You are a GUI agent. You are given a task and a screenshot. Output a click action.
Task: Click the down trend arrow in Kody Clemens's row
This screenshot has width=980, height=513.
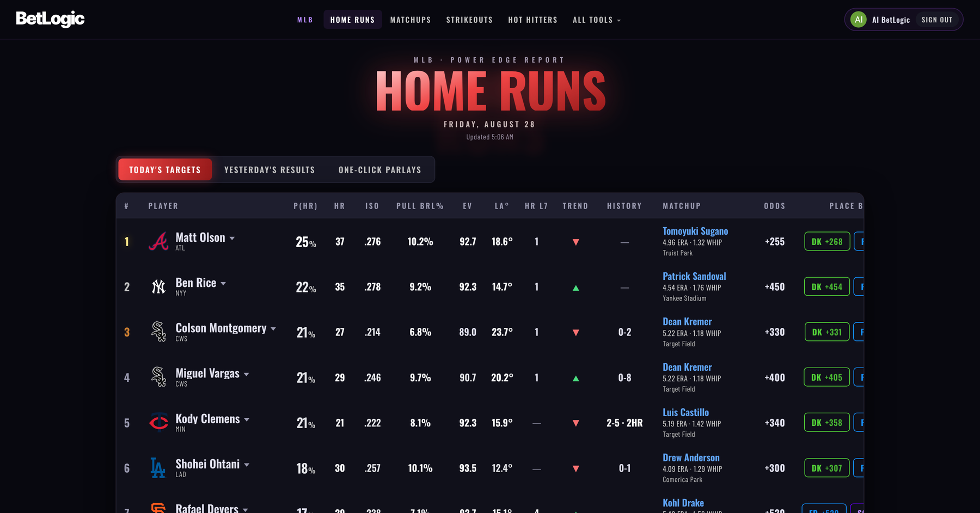tap(575, 423)
